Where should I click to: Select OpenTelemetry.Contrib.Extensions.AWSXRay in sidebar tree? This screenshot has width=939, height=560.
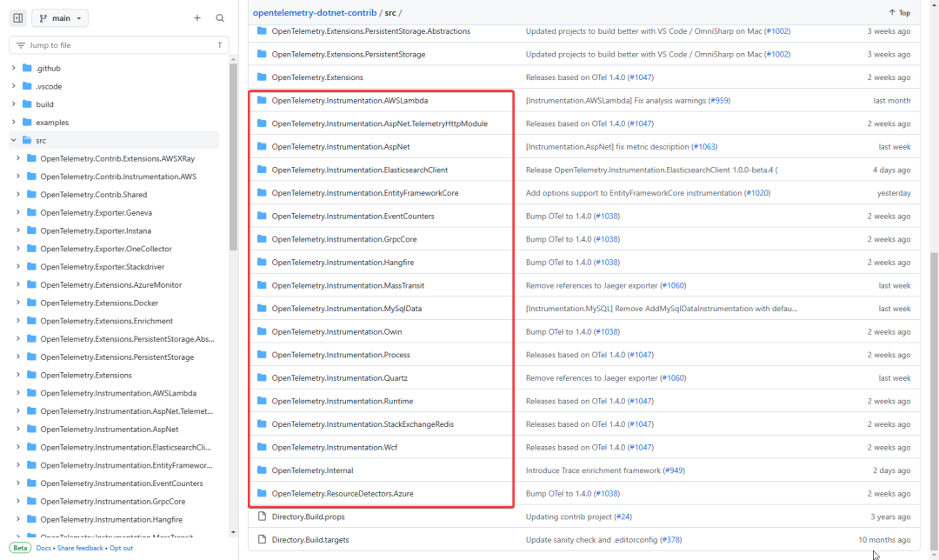[117, 159]
